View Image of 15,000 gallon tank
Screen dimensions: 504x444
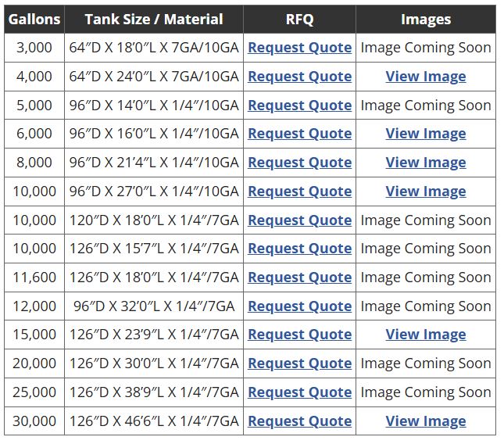point(425,335)
